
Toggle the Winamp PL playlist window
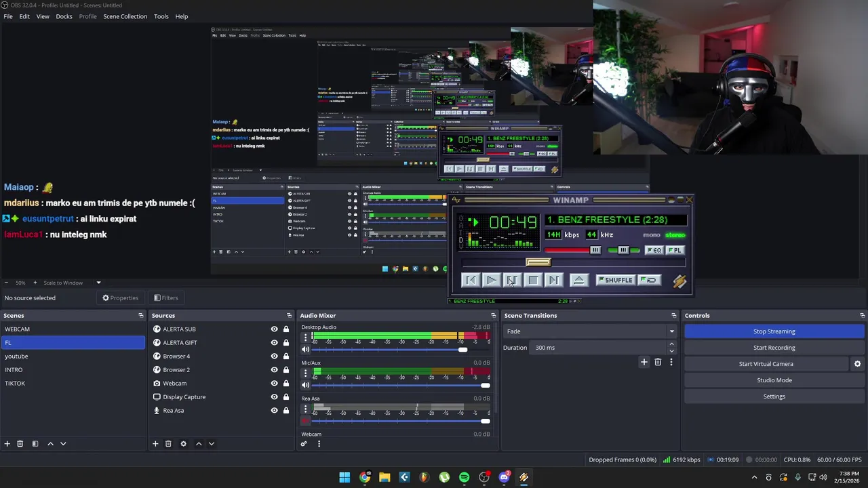(x=675, y=250)
